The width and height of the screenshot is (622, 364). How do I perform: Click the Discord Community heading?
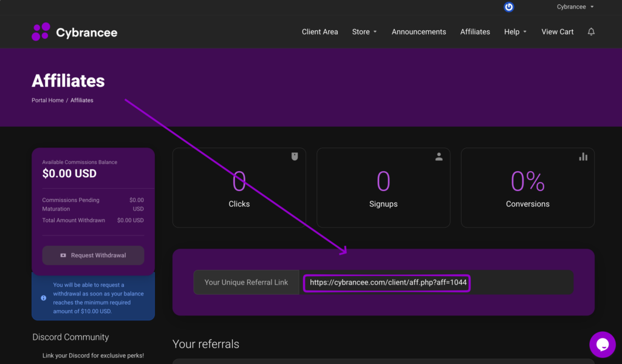(70, 337)
